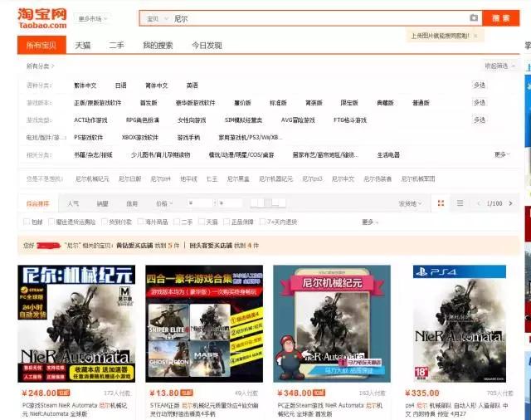
Task: Open the 价格 sort dropdown
Action: (164, 203)
